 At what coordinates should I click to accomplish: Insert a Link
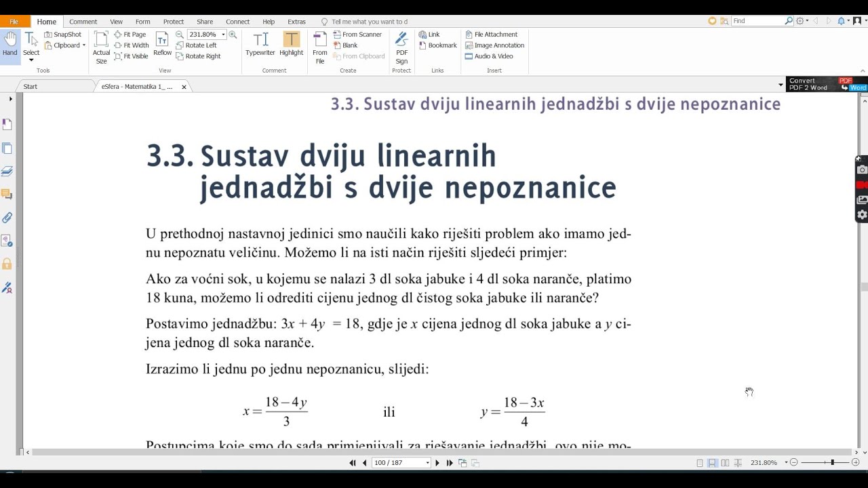point(429,35)
